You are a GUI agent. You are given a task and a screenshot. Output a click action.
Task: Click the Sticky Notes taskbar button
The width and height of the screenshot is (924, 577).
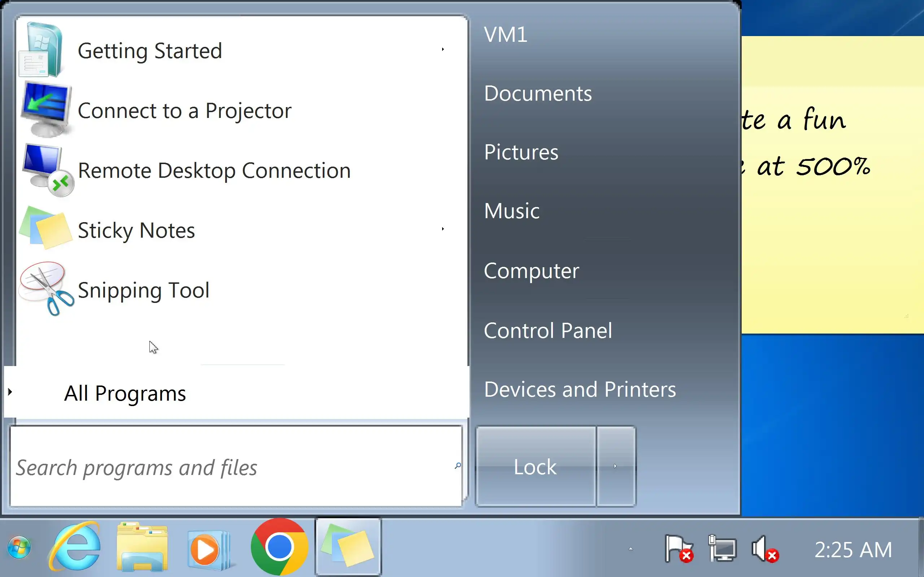(x=348, y=546)
